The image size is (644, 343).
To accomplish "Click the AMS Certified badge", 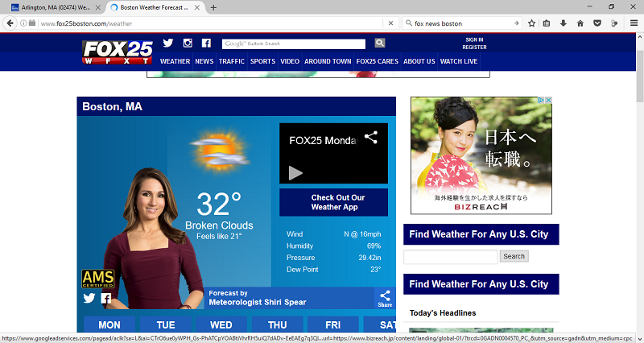I will [97, 279].
